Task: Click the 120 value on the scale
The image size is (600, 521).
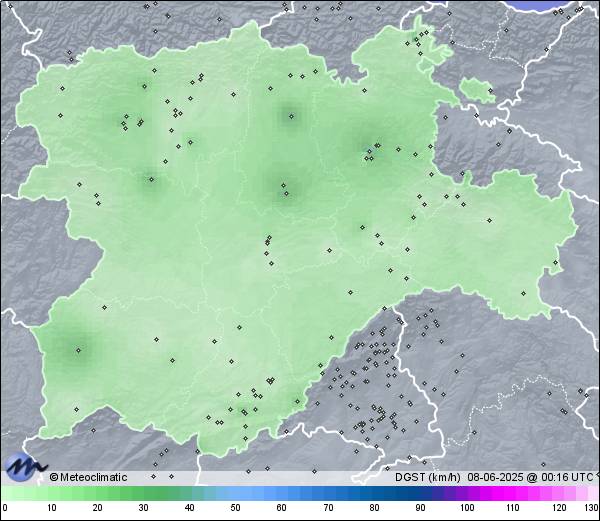Action: coord(559,508)
